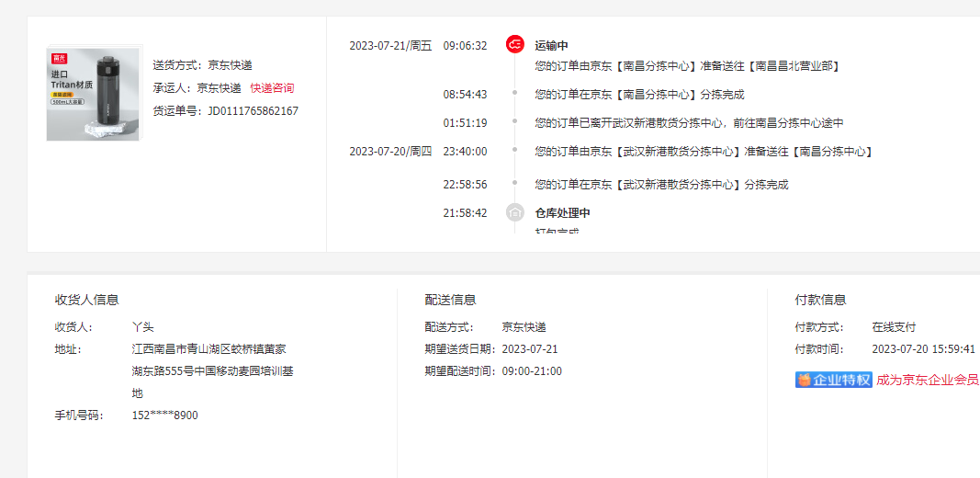
Task: Click the 付款时间 label
Action: coord(819,349)
